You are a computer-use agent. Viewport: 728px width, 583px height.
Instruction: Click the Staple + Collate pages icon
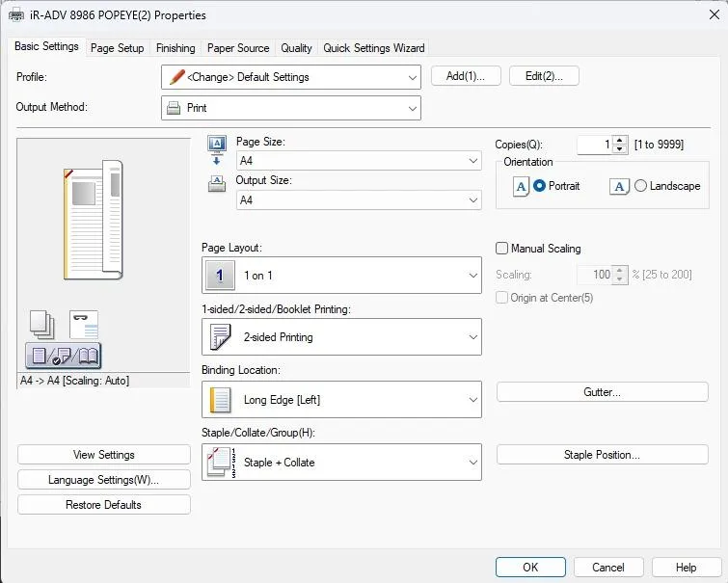[x=222, y=463]
